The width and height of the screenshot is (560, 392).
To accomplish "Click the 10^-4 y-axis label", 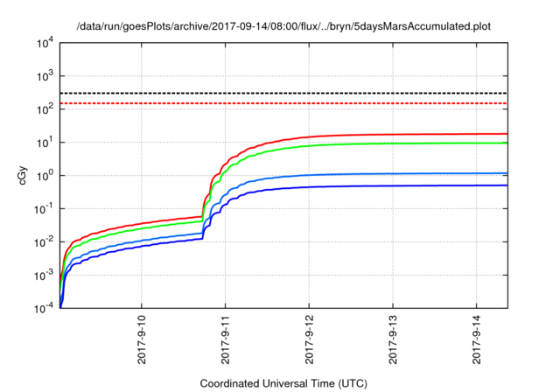I will pyautogui.click(x=44, y=308).
